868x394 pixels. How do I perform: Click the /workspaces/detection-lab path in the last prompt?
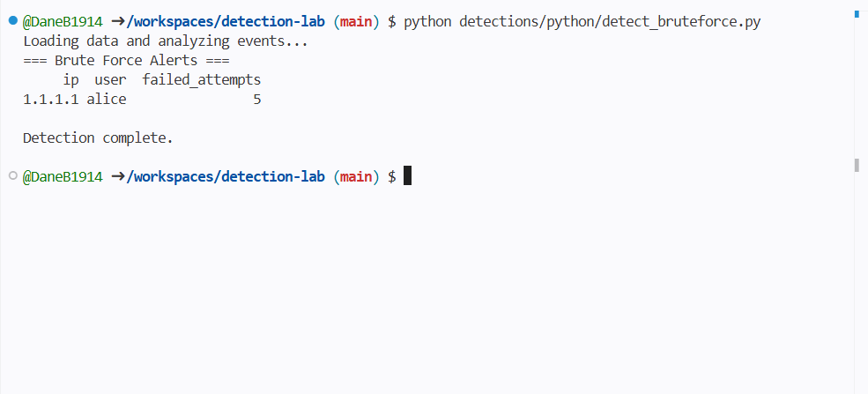226,176
